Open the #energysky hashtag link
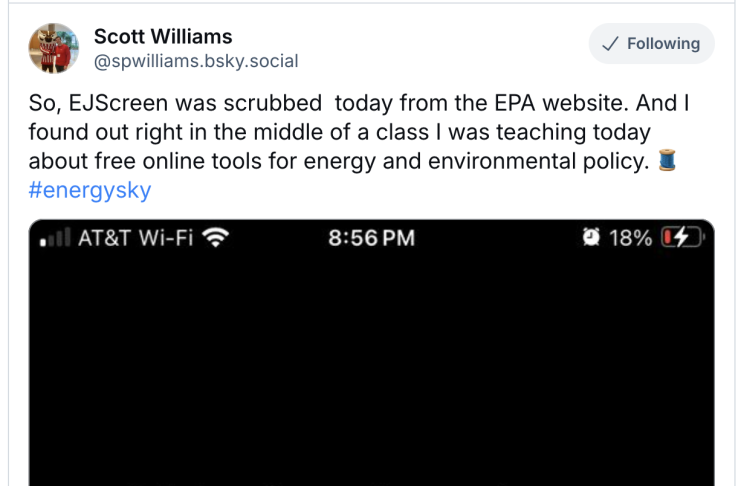Viewport: 741px width, 486px height. [x=90, y=190]
